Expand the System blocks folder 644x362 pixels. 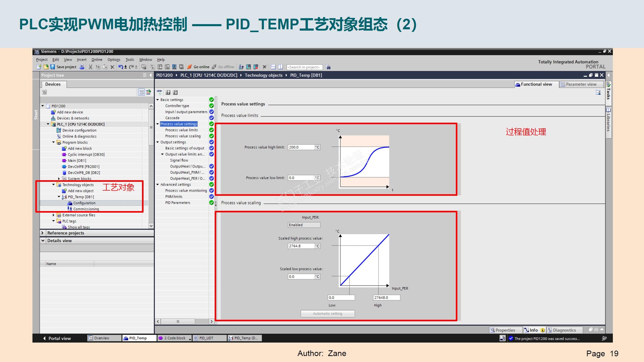click(59, 179)
